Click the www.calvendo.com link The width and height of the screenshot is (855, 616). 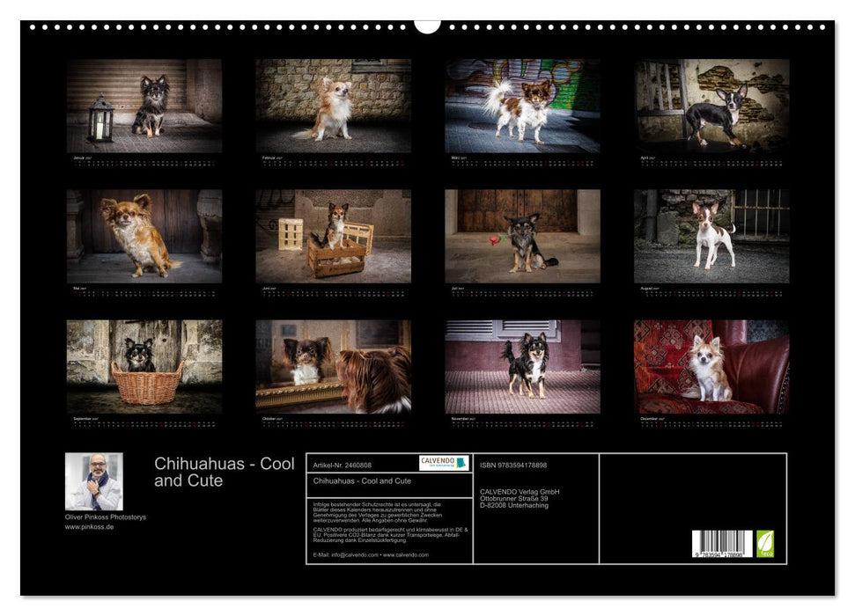(x=406, y=555)
